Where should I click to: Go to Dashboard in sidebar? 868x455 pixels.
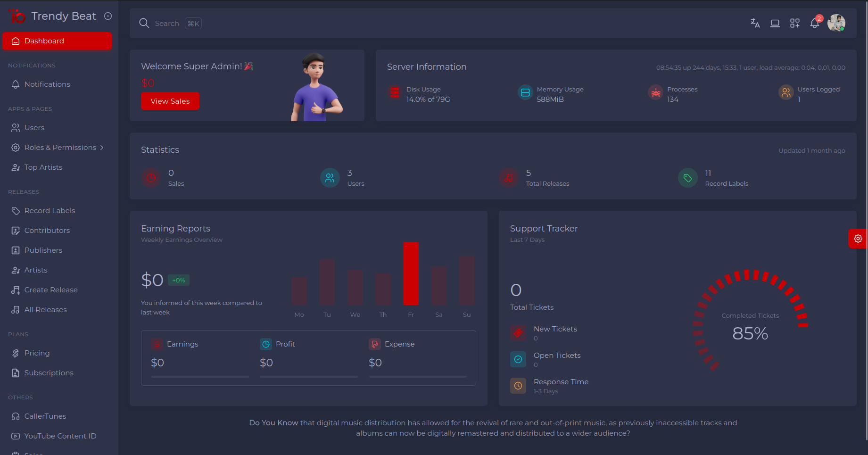coord(58,41)
